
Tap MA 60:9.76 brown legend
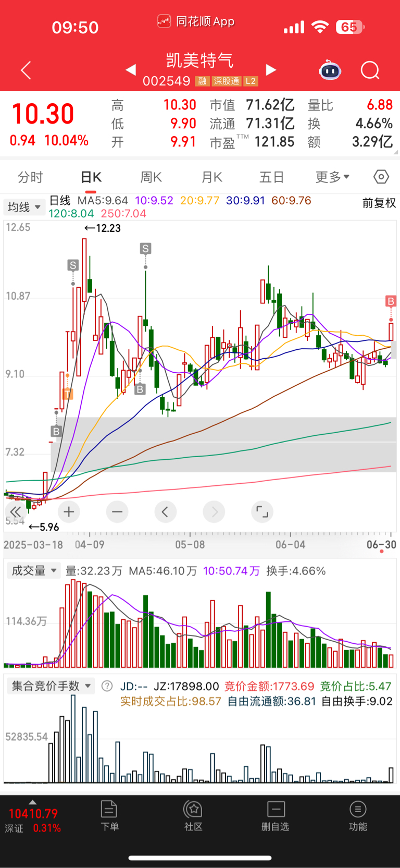click(291, 201)
